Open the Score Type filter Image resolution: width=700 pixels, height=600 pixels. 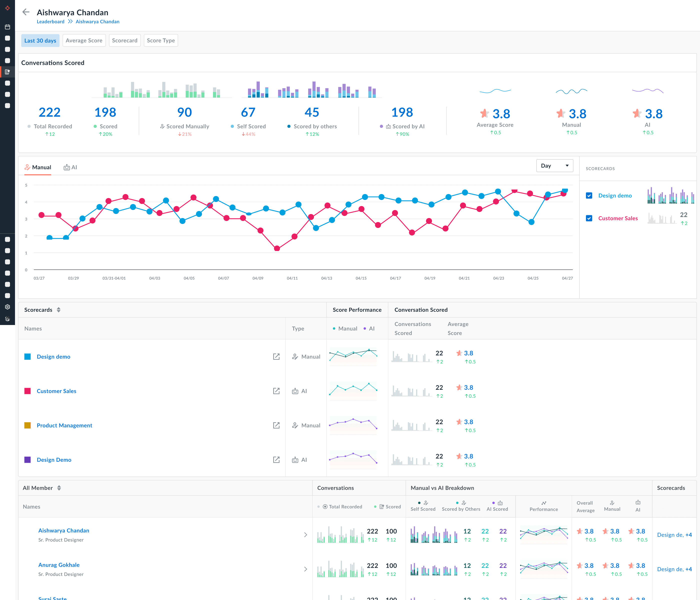[x=160, y=40]
